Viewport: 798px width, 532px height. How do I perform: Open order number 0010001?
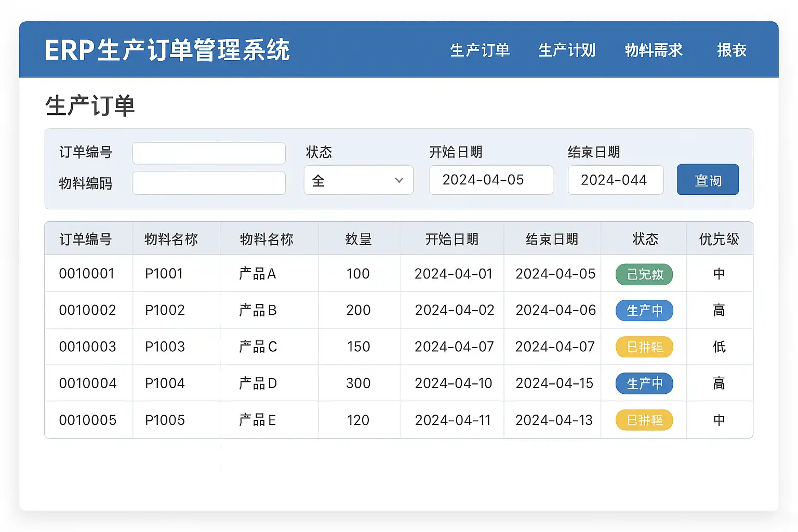coord(87,274)
